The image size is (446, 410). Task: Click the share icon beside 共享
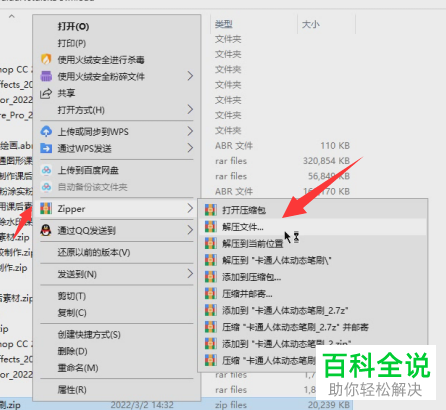point(46,93)
